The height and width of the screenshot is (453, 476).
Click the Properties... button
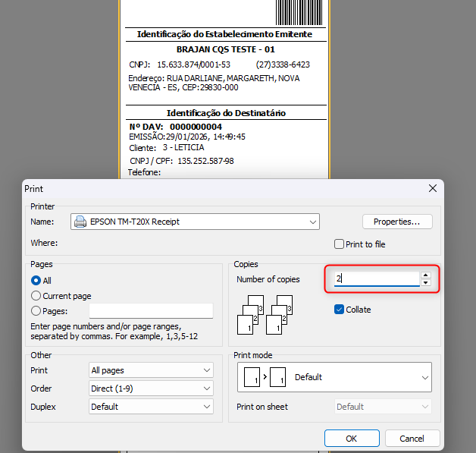click(x=397, y=222)
